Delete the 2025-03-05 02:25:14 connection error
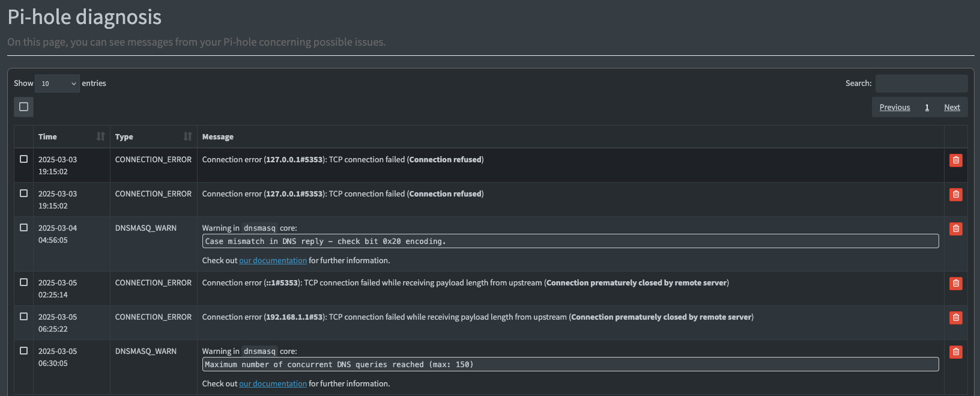 (x=955, y=283)
